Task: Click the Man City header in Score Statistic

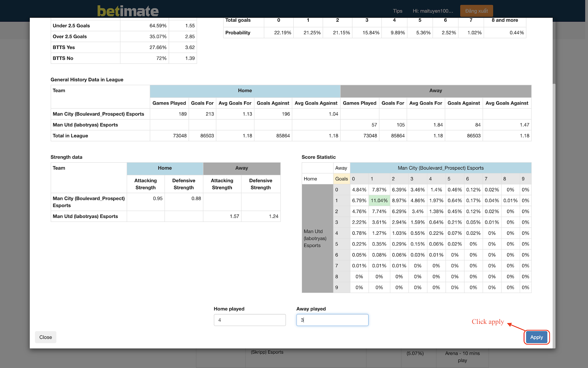Action: (x=441, y=168)
